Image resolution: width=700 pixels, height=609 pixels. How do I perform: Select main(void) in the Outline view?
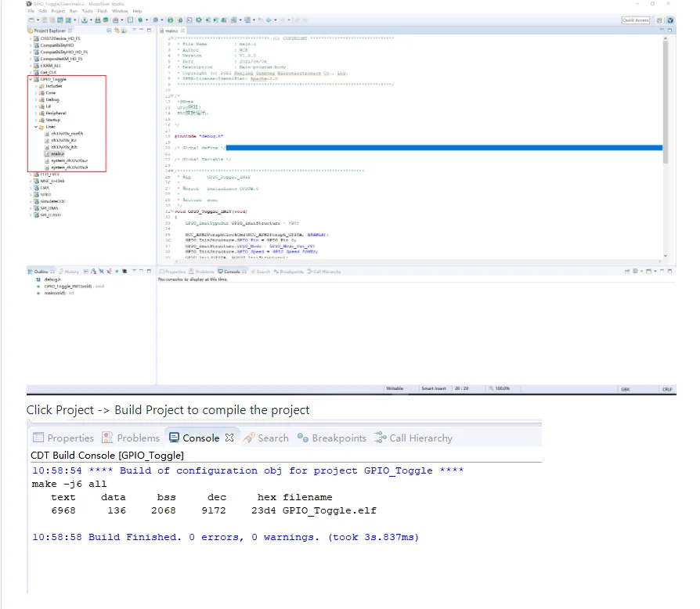[x=56, y=293]
